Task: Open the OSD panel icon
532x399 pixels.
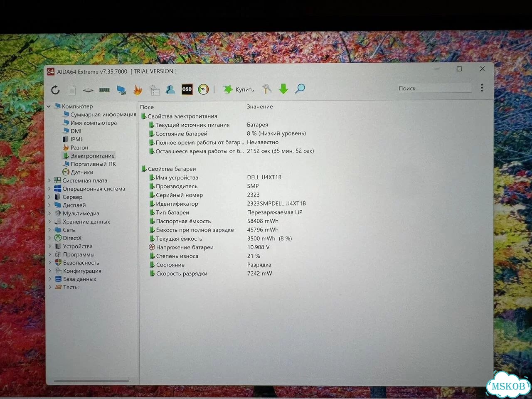Action: tap(187, 89)
